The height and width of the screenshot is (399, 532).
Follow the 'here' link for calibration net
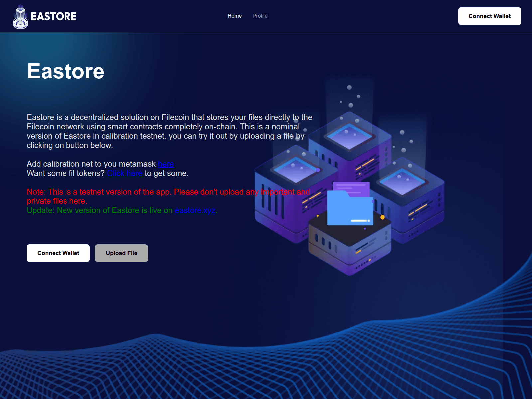(x=166, y=164)
